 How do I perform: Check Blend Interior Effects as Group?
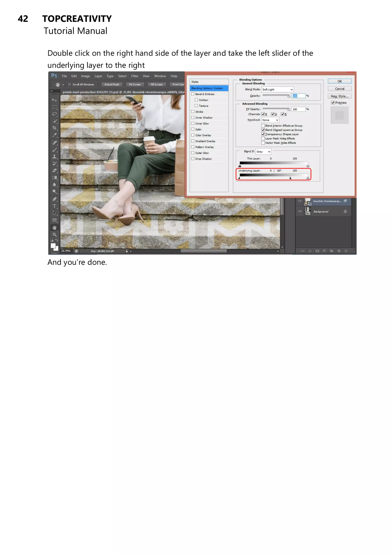[263, 126]
